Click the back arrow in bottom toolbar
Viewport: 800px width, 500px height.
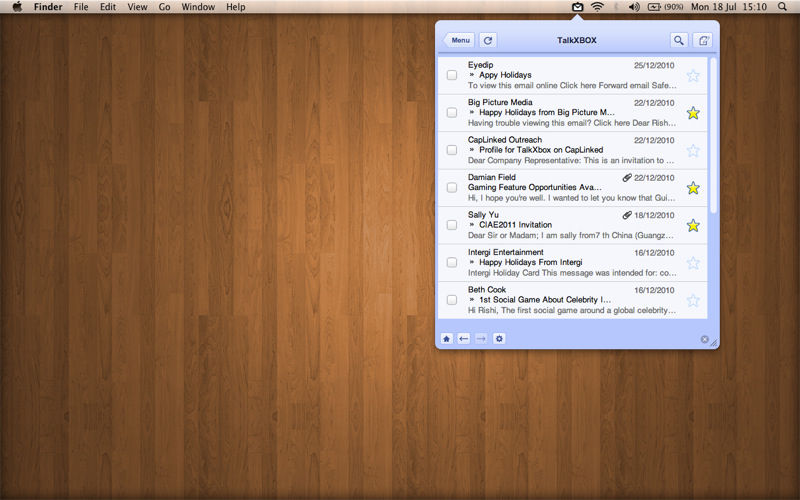tap(464, 339)
